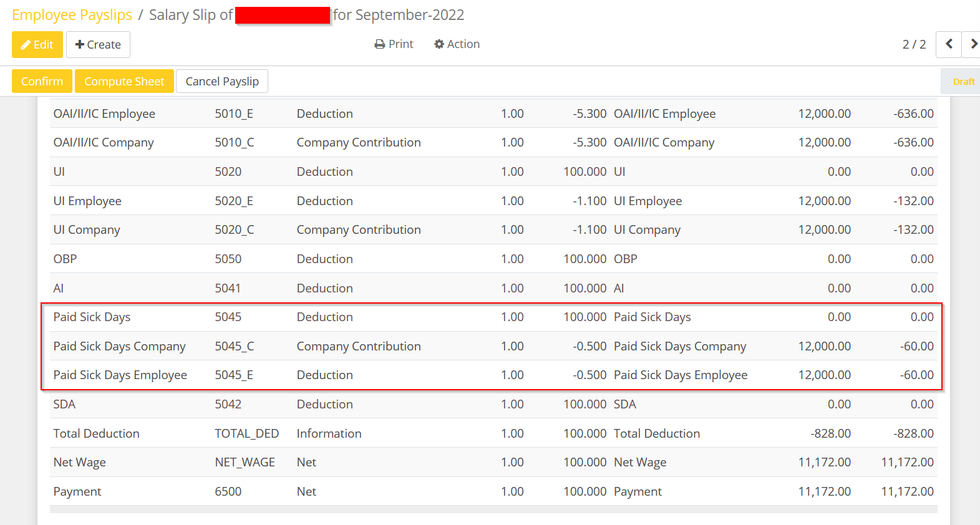Screen dimensions: 980x525
Task: Click code cell 5045_C
Action: point(235,346)
